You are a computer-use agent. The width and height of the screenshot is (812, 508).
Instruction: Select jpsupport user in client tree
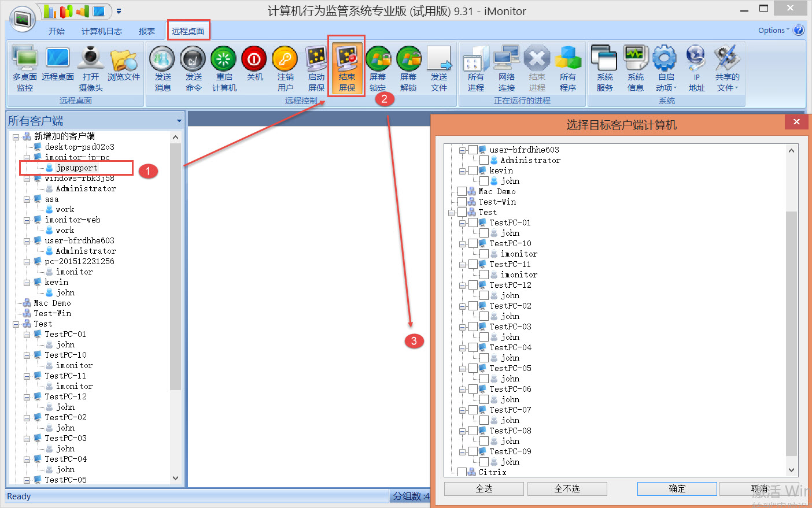tap(76, 168)
